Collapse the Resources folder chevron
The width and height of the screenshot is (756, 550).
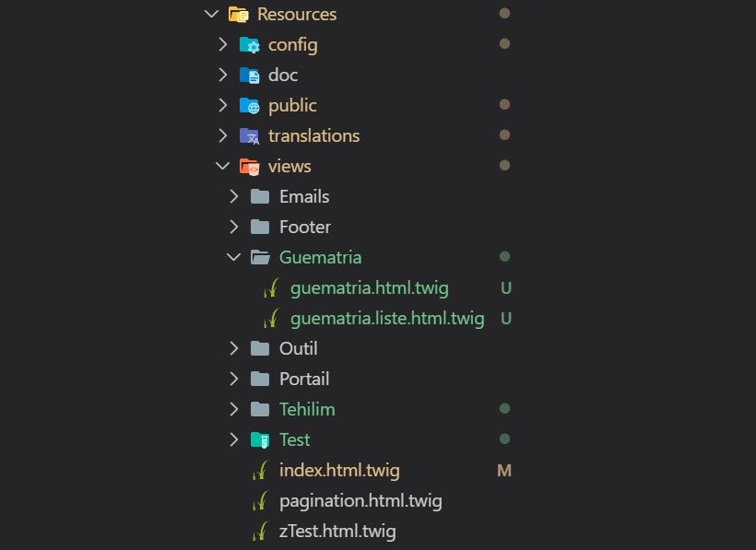tap(212, 14)
